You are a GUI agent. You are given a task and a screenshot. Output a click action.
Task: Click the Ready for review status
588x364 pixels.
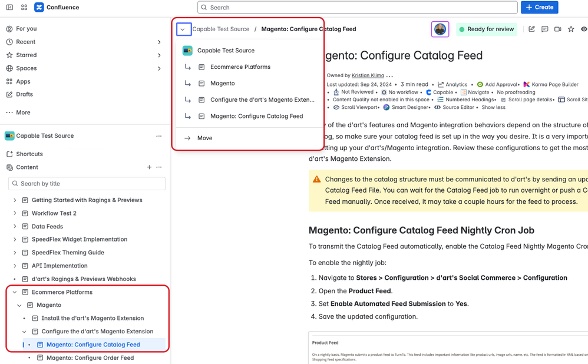coord(487,29)
